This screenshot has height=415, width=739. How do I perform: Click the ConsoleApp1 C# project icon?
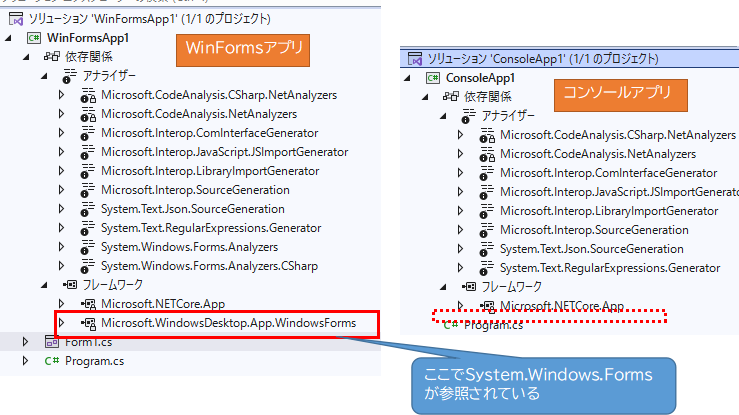pos(433,78)
